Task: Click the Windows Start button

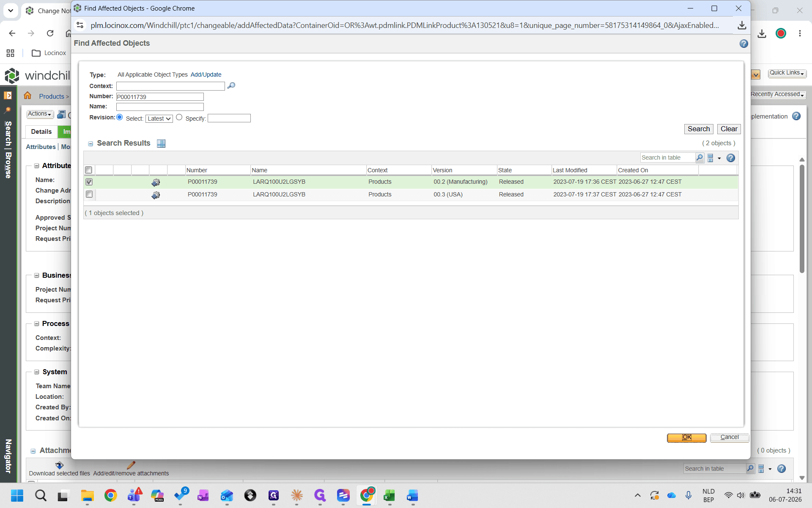Action: tap(17, 495)
